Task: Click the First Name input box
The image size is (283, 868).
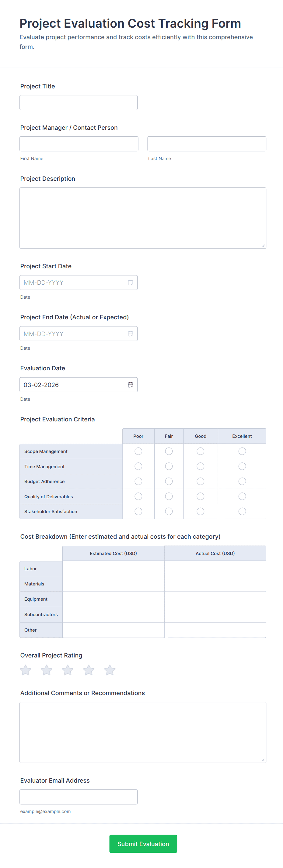Action: tap(79, 144)
